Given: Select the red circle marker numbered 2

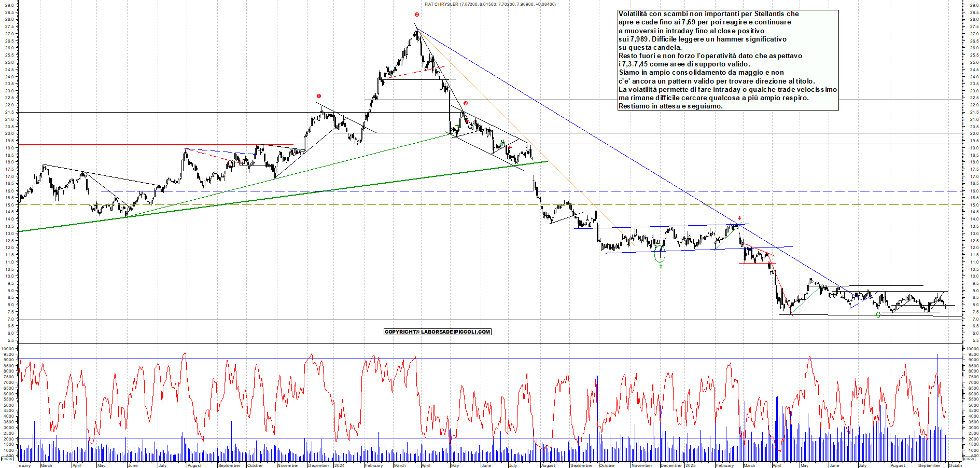Looking at the screenshot, I should [x=416, y=15].
